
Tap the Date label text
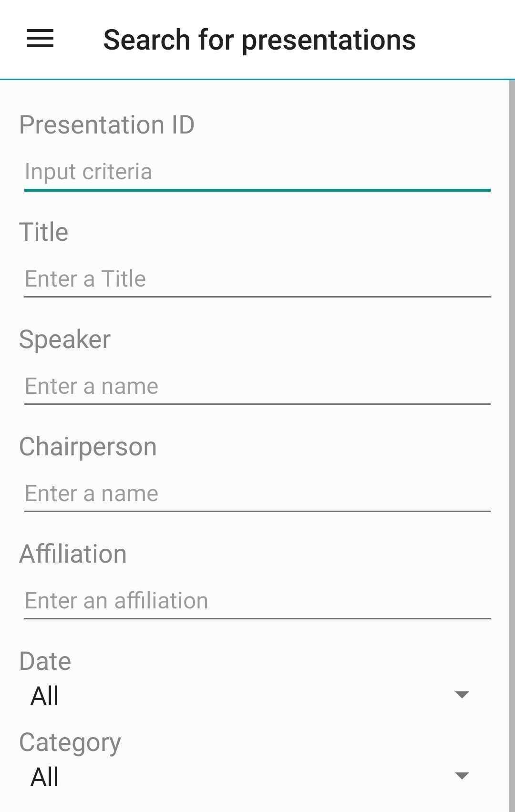point(45,661)
